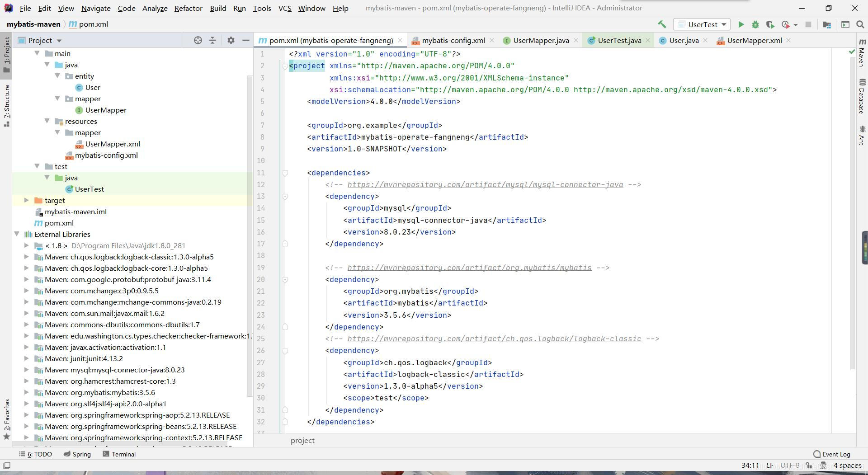Select UserMapper.xml in the project tree
This screenshot has width=868, height=475.
pos(113,144)
